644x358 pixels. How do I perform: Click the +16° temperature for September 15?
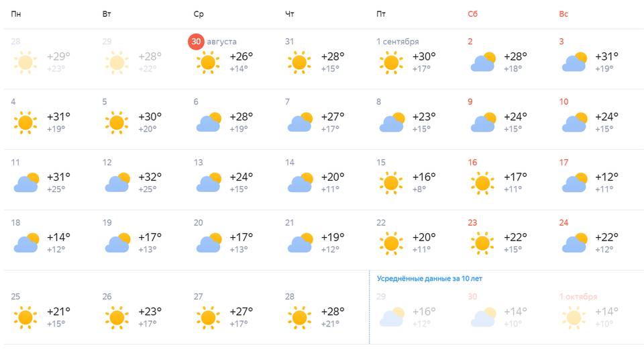[424, 177]
